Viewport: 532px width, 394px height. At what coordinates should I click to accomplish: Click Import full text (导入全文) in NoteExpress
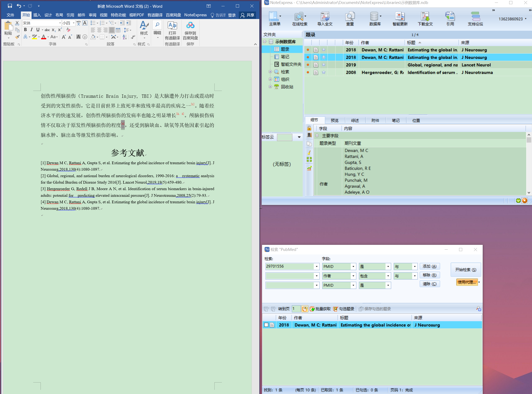325,19
